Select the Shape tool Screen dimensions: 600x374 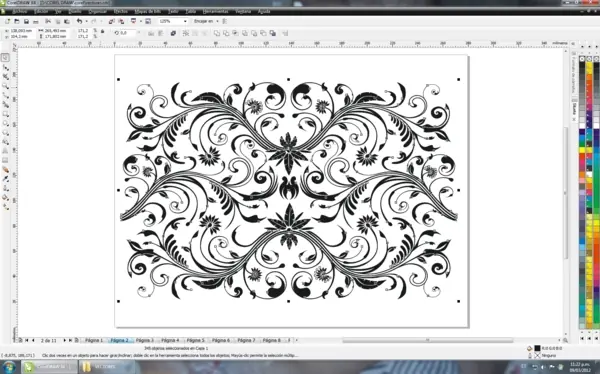point(5,68)
